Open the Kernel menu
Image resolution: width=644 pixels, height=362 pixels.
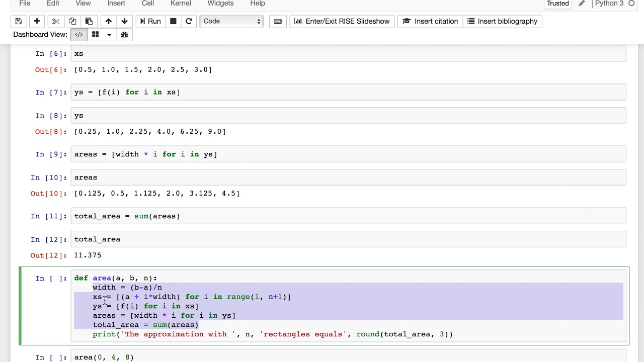click(181, 4)
